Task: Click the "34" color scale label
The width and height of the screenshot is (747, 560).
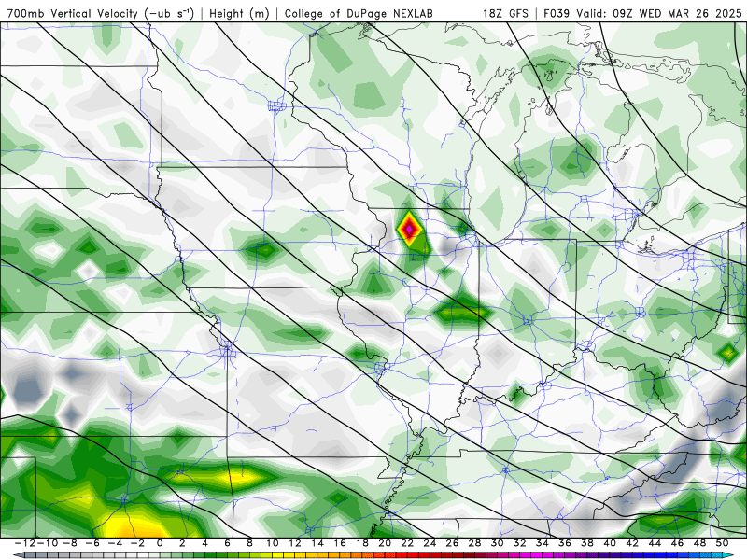Action: pyautogui.click(x=543, y=543)
